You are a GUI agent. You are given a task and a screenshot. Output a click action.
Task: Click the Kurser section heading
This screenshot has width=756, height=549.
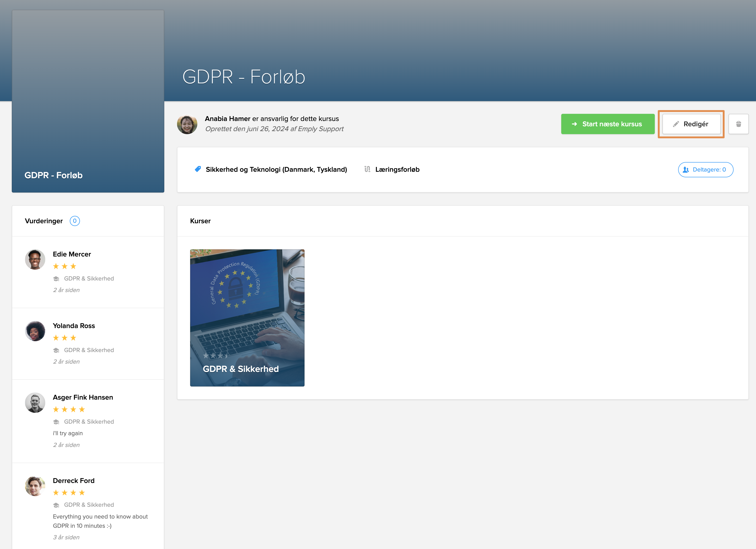coord(200,221)
